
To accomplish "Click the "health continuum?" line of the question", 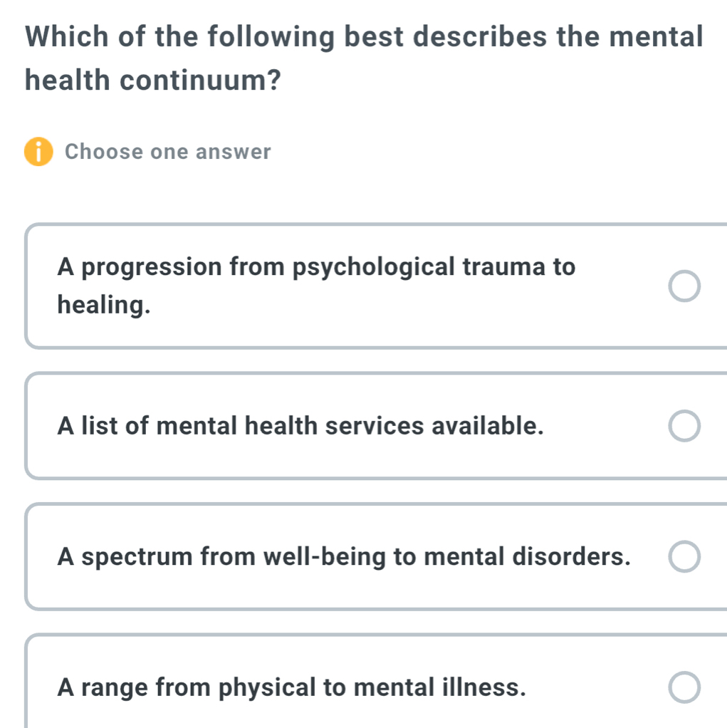I will [x=152, y=80].
